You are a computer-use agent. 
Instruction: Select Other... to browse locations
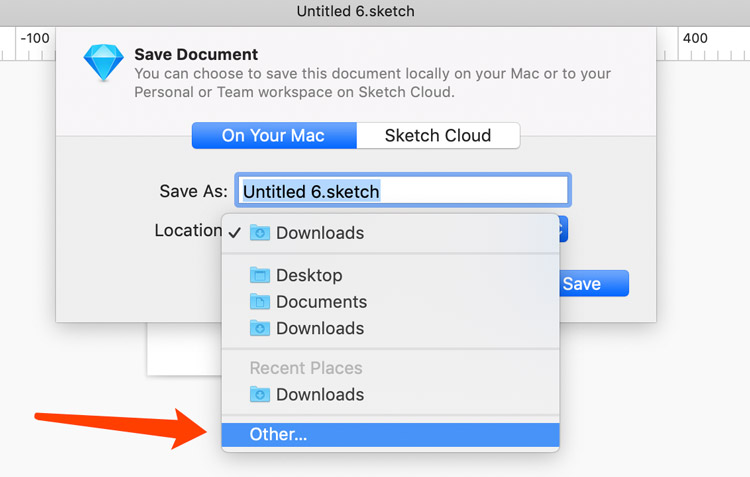pos(278,435)
